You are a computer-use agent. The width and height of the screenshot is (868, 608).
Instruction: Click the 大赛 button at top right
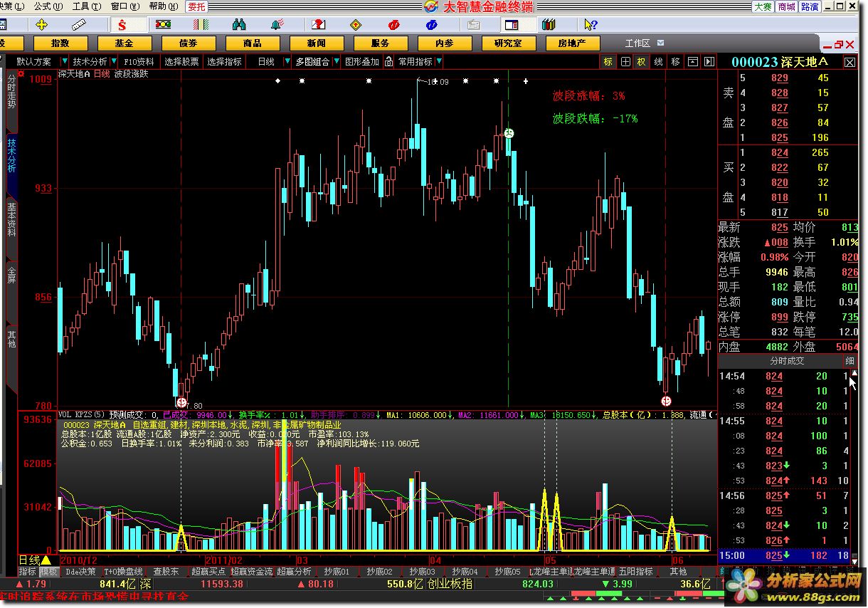click(x=763, y=6)
